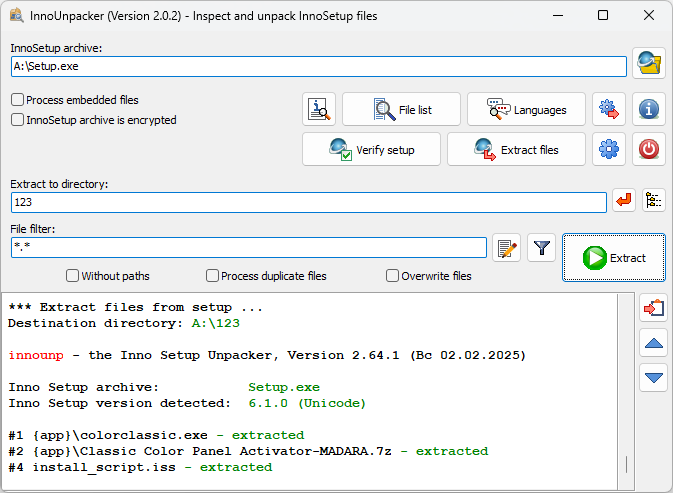Image resolution: width=673 pixels, height=493 pixels.
Task: Click the File filter input field
Action: [x=249, y=248]
